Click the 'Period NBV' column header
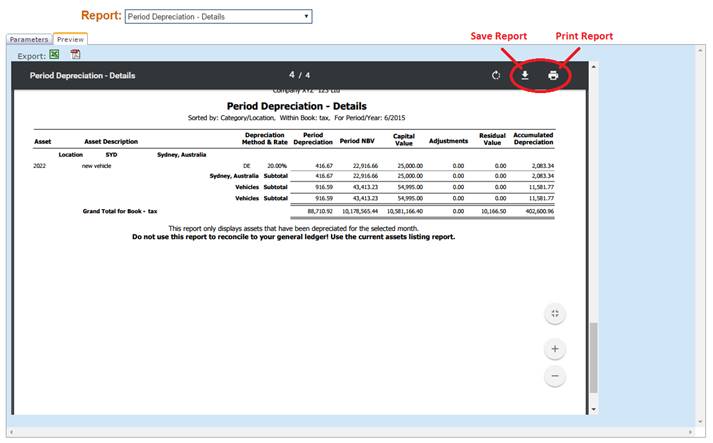713x443 pixels. pyautogui.click(x=357, y=141)
